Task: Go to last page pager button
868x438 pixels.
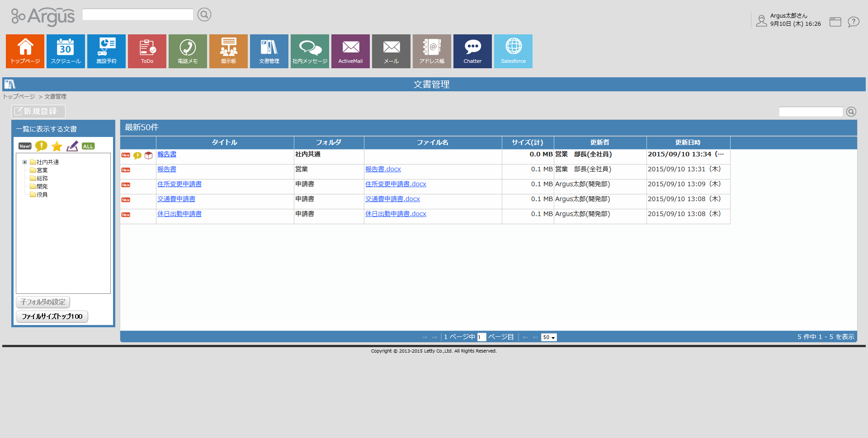Action: pyautogui.click(x=535, y=337)
